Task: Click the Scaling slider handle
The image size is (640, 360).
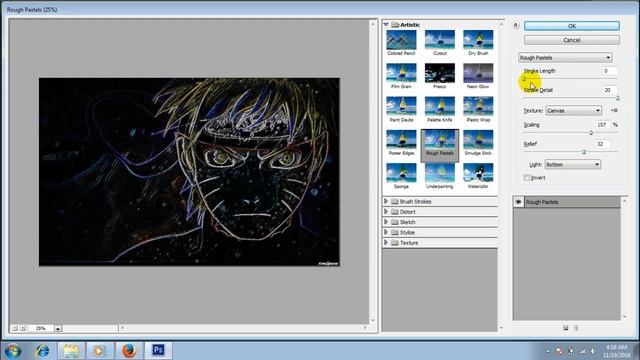Action: click(591, 133)
